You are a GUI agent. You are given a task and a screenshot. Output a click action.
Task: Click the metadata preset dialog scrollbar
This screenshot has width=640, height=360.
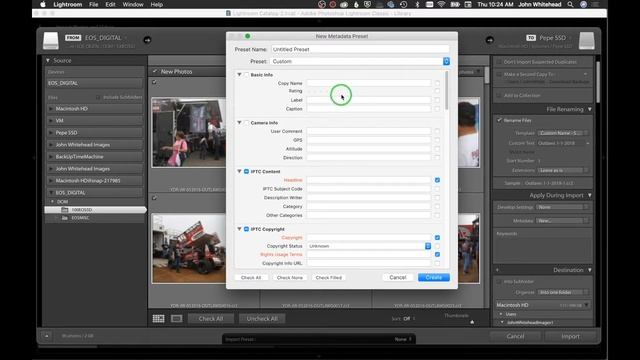(447, 91)
